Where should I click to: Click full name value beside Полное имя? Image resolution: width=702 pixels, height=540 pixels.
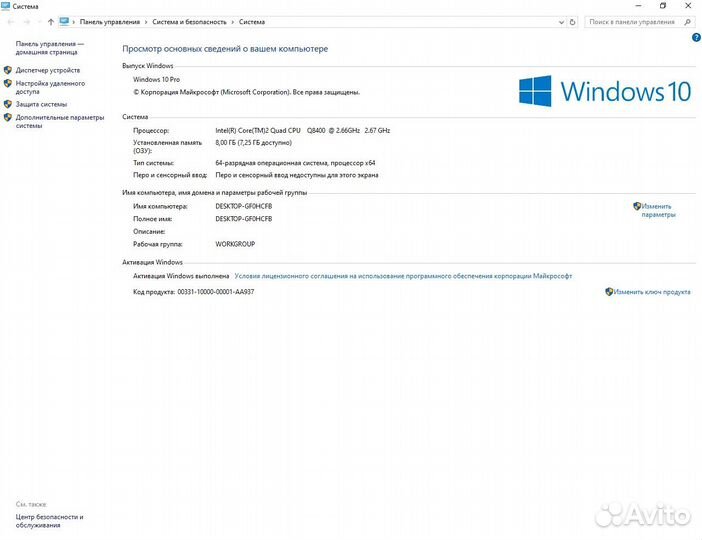(x=244, y=219)
